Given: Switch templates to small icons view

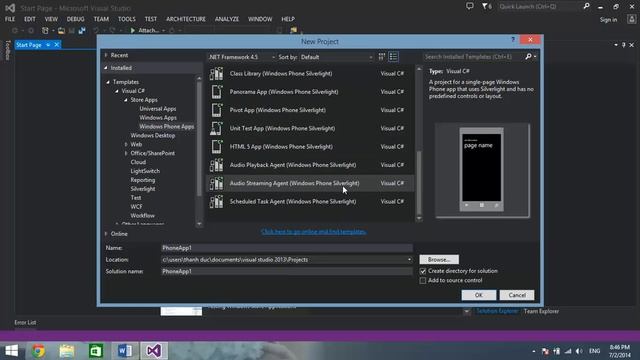Looking at the screenshot, I should [x=382, y=57].
